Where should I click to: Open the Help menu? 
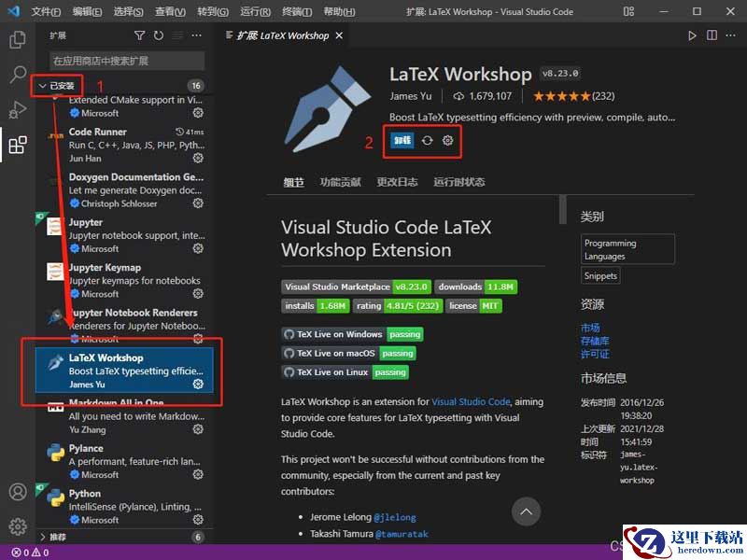pos(339,11)
